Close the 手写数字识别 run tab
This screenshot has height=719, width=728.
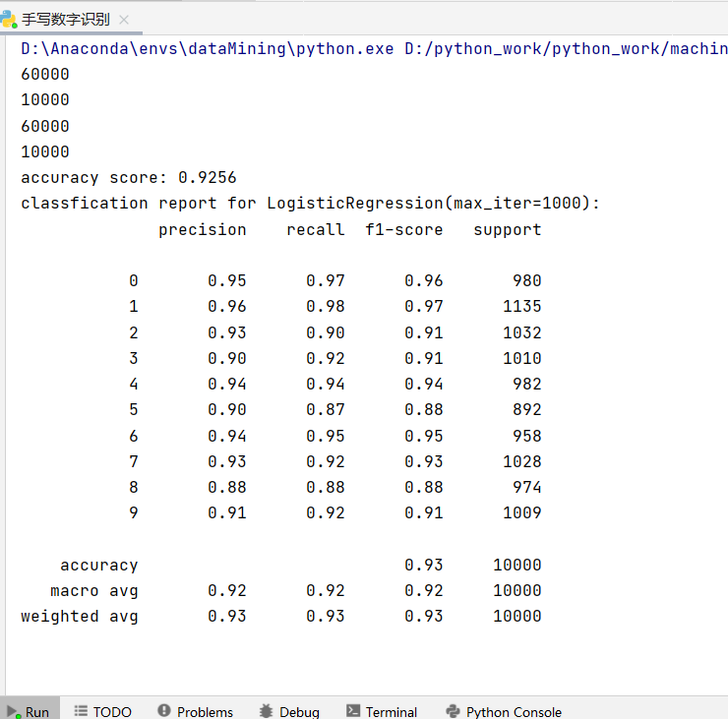click(x=124, y=20)
